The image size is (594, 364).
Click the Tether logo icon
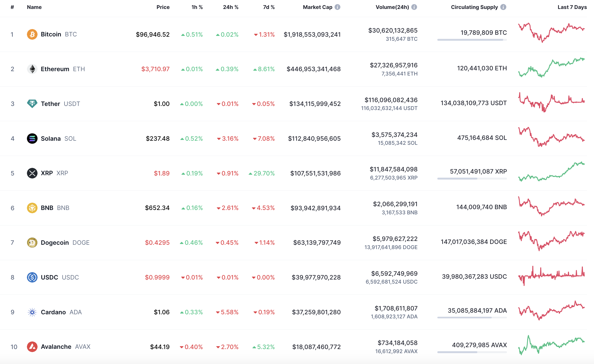pos(32,104)
